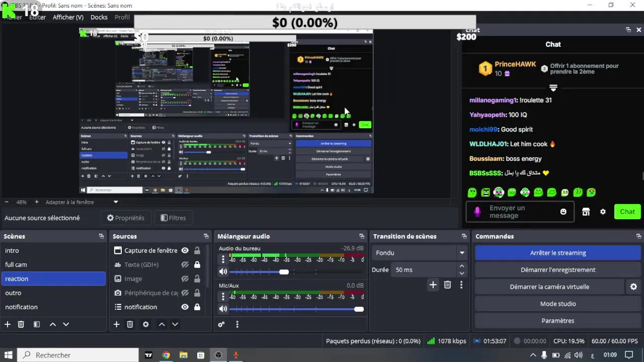This screenshot has width=644, height=362.
Task: Open the Afficher (V) menu
Action: [68, 17]
